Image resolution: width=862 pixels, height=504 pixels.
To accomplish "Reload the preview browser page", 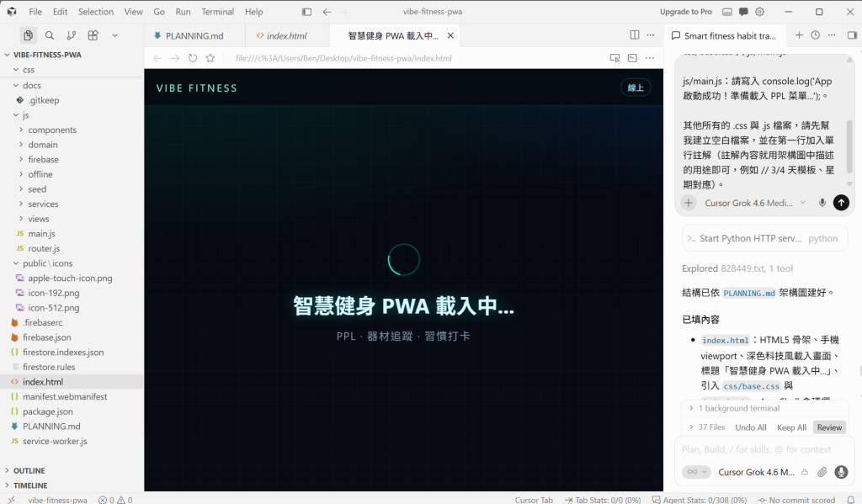I will click(x=193, y=58).
